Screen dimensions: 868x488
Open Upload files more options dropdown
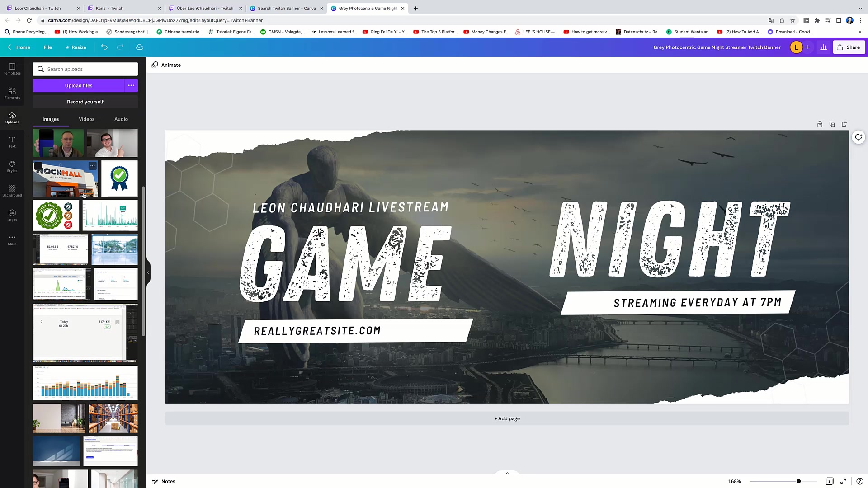click(x=131, y=85)
